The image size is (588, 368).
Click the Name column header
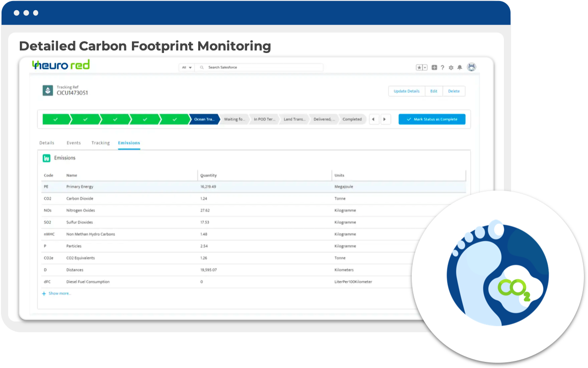[x=72, y=175]
